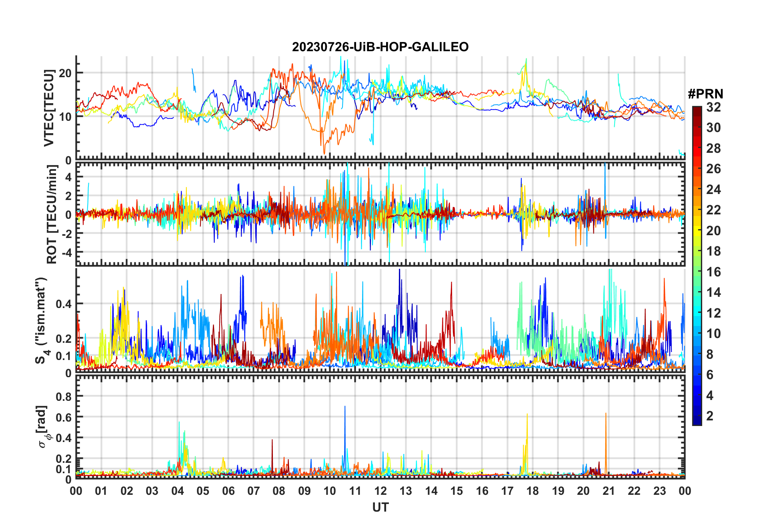Screen dimensions: 761x532
Task: Click the plot title 20230726-UiB-HOP-GALILEO
Action: (x=380, y=47)
